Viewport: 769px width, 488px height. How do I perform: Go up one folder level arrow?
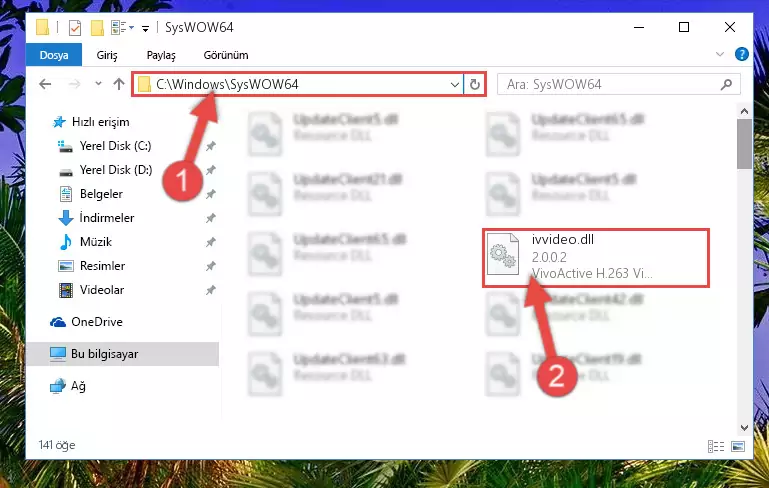click(119, 84)
